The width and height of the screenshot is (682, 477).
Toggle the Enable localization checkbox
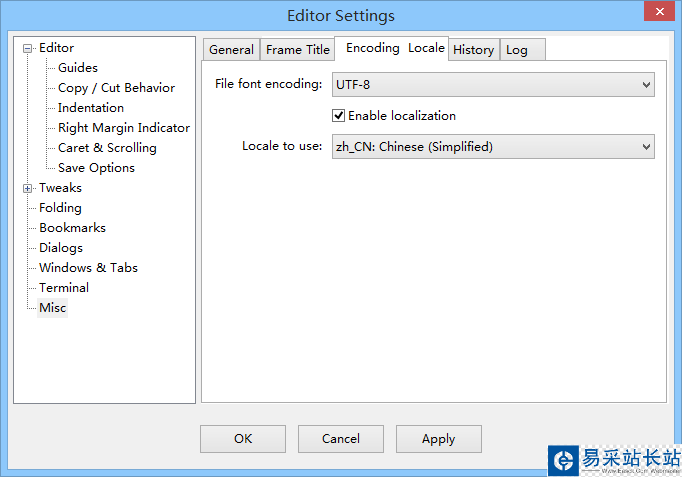pos(339,116)
